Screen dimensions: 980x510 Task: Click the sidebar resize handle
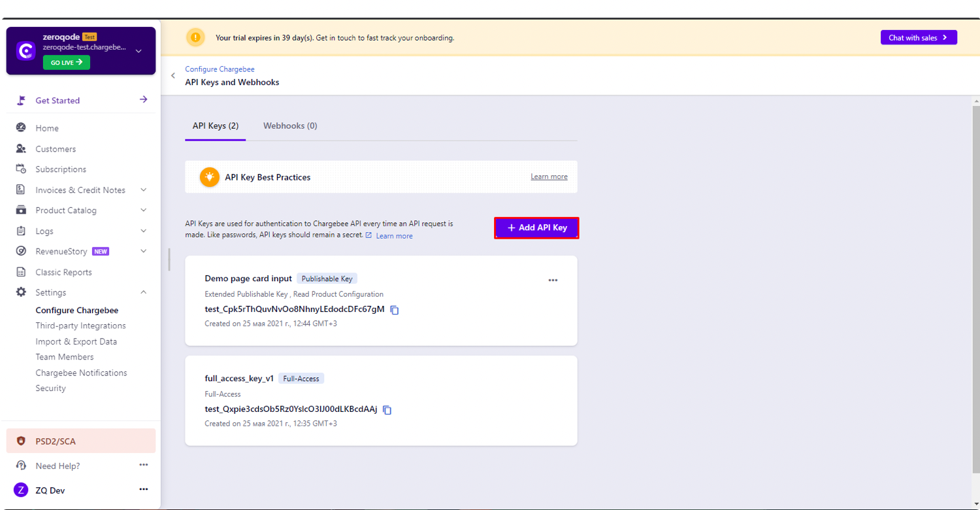169,259
